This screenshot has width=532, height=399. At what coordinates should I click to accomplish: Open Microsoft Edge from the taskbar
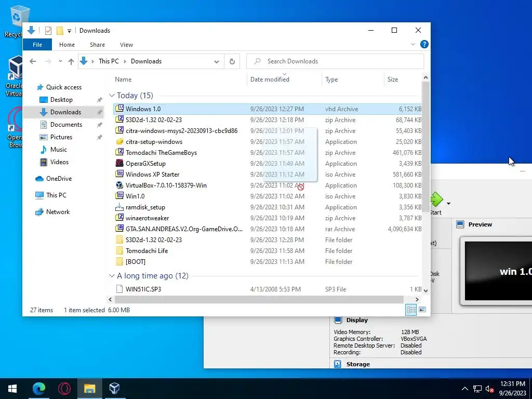[38, 389]
